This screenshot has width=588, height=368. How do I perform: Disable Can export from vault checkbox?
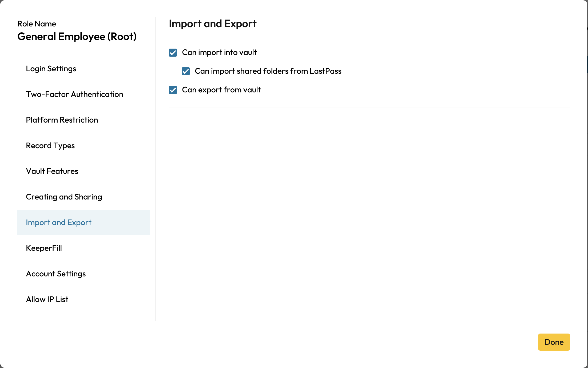[x=173, y=90]
